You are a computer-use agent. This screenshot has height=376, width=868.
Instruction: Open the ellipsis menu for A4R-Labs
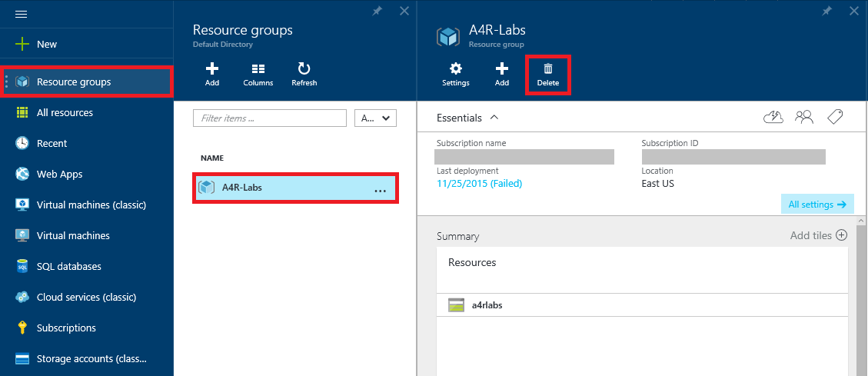coord(380,189)
